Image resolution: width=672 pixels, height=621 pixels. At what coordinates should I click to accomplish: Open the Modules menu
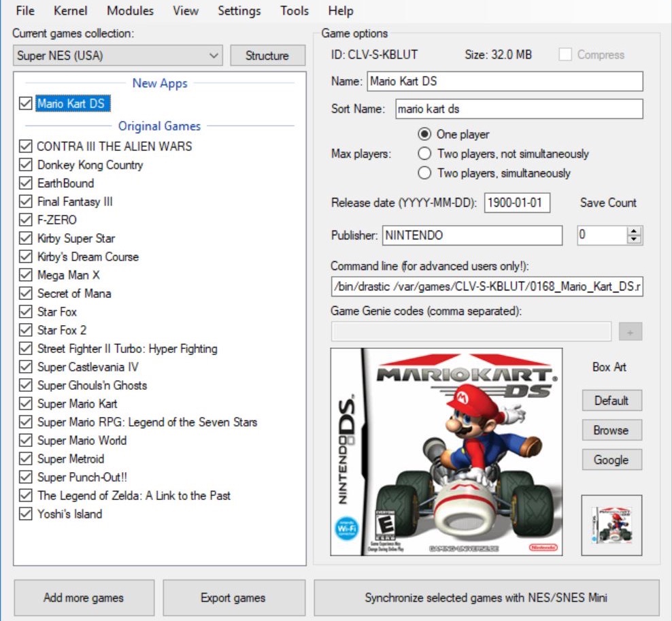pyautogui.click(x=130, y=11)
